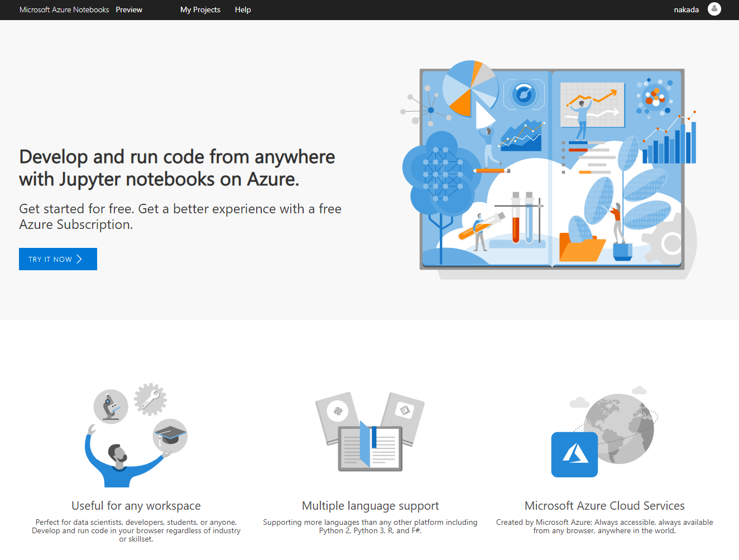Click the Python logo notebook icon

(338, 412)
